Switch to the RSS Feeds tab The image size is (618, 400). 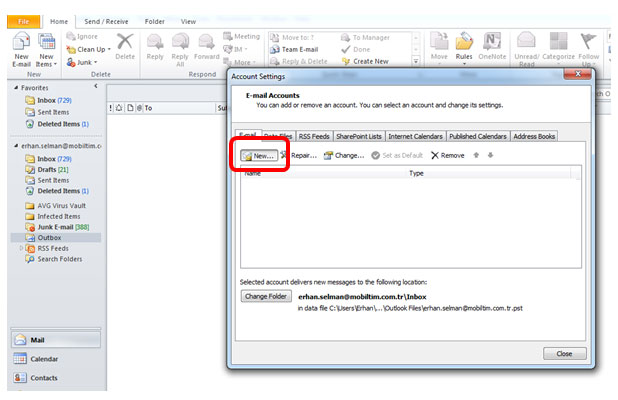(x=314, y=136)
